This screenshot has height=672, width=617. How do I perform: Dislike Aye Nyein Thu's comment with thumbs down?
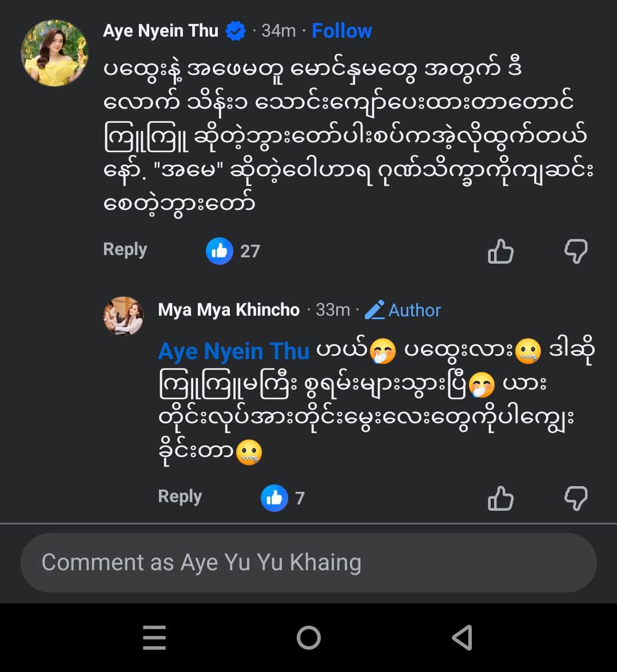click(x=575, y=252)
